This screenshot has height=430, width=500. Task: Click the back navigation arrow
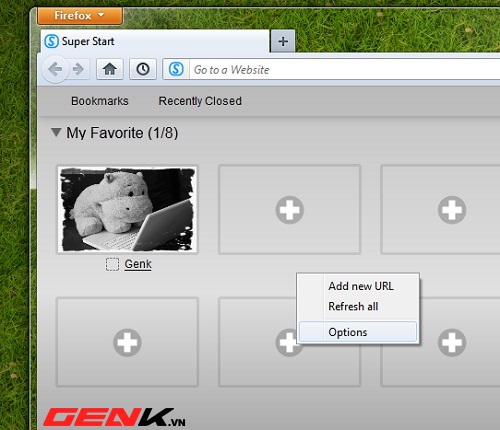click(55, 69)
